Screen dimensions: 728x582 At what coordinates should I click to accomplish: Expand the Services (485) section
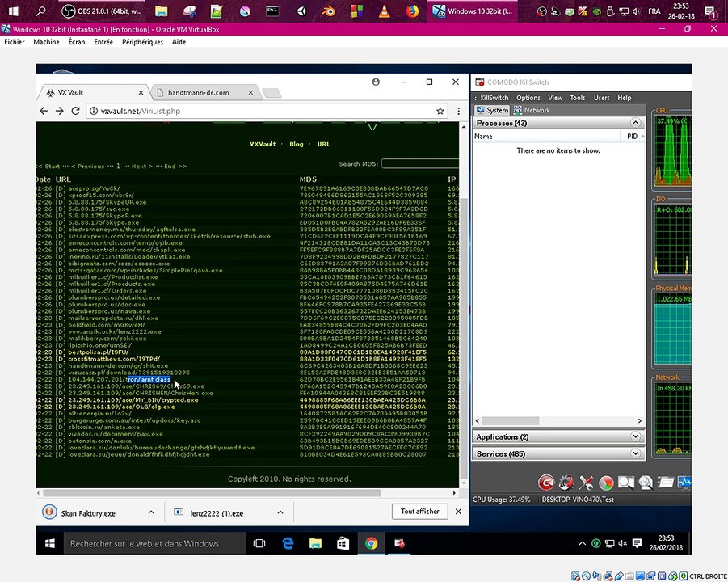636,453
